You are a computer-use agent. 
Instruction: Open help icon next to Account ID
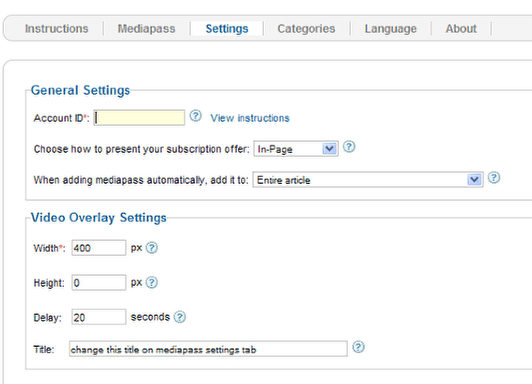(x=195, y=116)
